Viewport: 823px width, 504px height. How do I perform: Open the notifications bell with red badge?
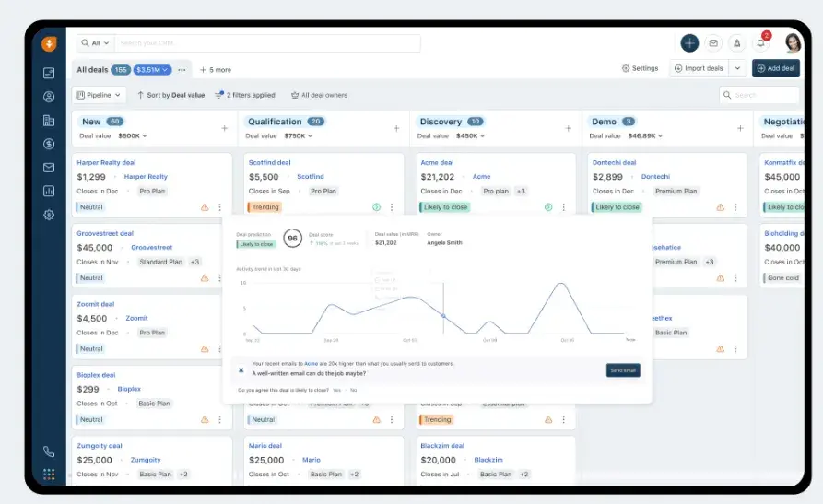click(x=761, y=43)
